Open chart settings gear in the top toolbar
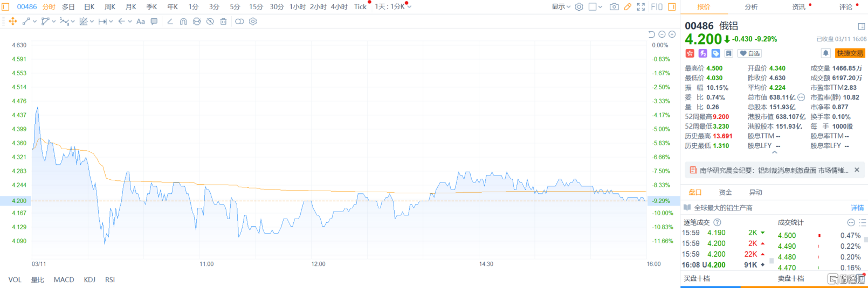Viewport: 868px width, 288px height. (x=579, y=7)
